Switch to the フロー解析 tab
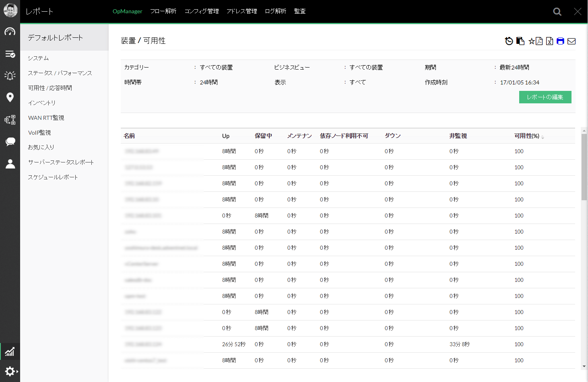Image resolution: width=588 pixels, height=382 pixels. point(163,11)
